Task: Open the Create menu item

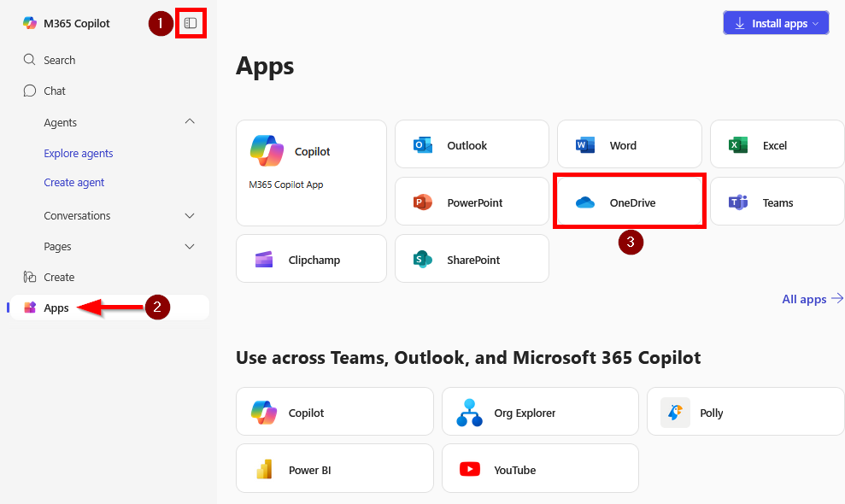Action: (x=57, y=277)
